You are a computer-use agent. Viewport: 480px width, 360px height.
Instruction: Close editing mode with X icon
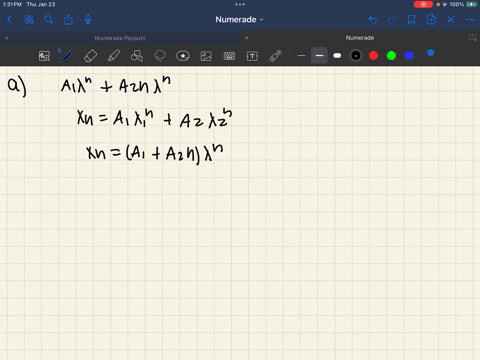[451, 20]
